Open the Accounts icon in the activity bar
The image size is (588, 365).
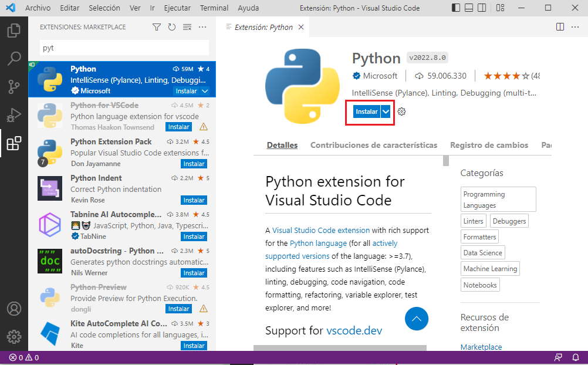[x=14, y=309]
